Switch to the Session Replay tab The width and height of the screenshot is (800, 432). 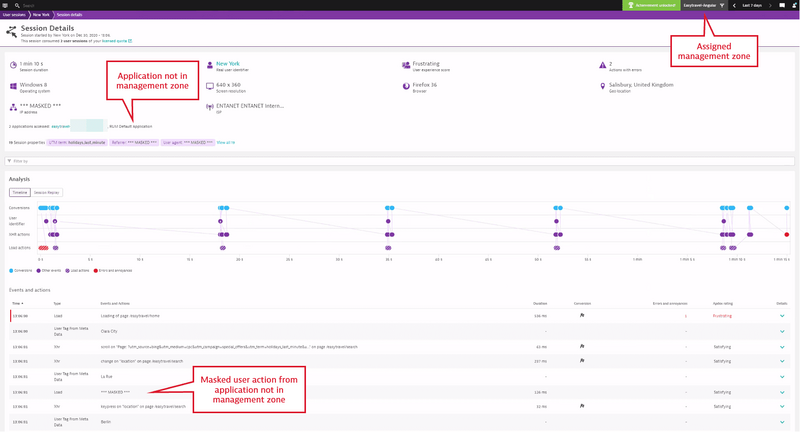46,192
